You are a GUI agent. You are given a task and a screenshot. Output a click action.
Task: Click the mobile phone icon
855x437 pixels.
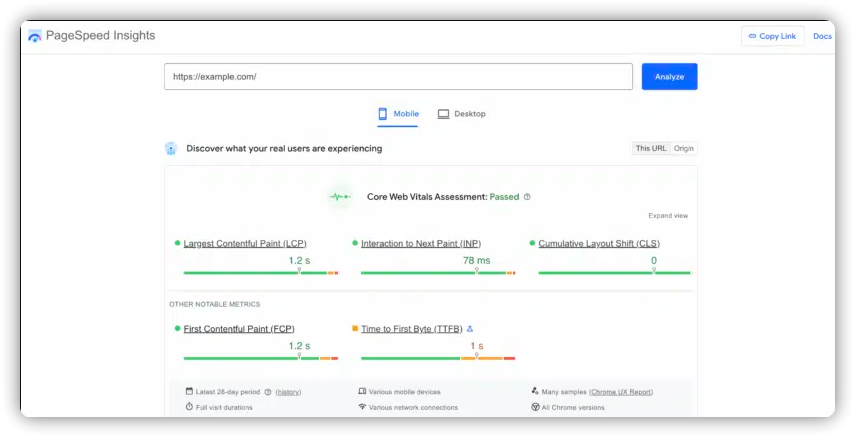pos(382,114)
